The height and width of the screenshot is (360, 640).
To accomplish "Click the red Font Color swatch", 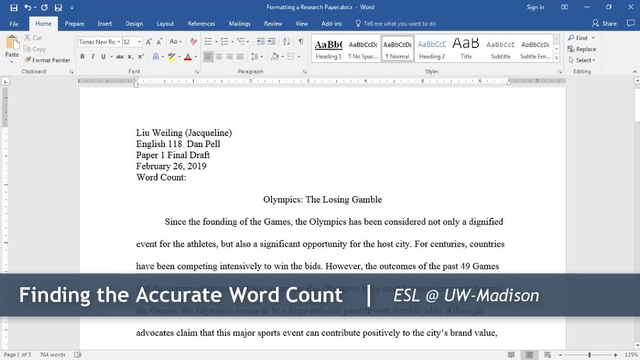I will [x=188, y=57].
